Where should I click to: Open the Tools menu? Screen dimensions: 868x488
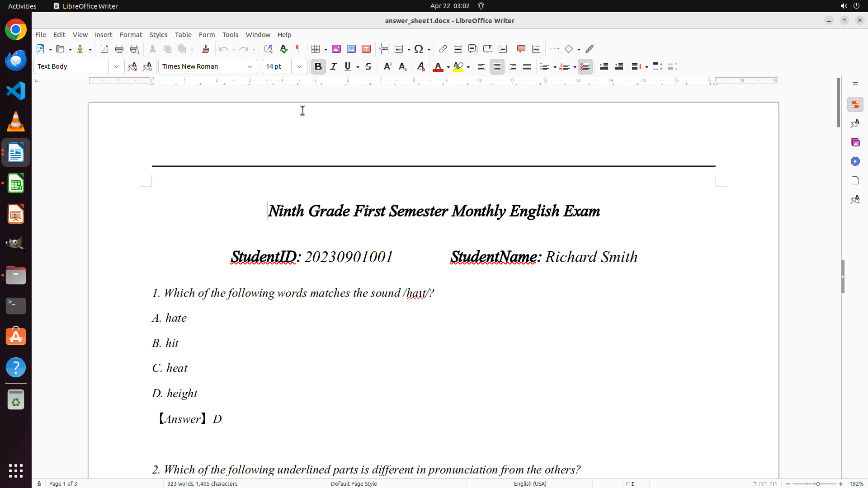(230, 35)
